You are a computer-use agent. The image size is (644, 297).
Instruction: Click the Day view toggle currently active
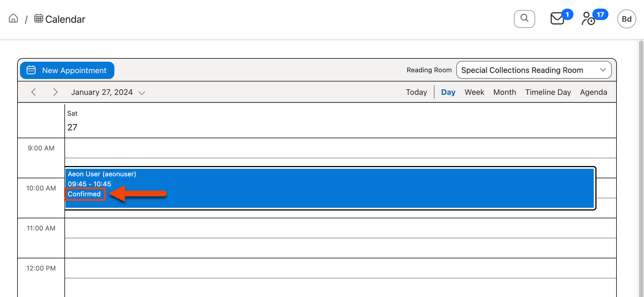[x=448, y=92]
